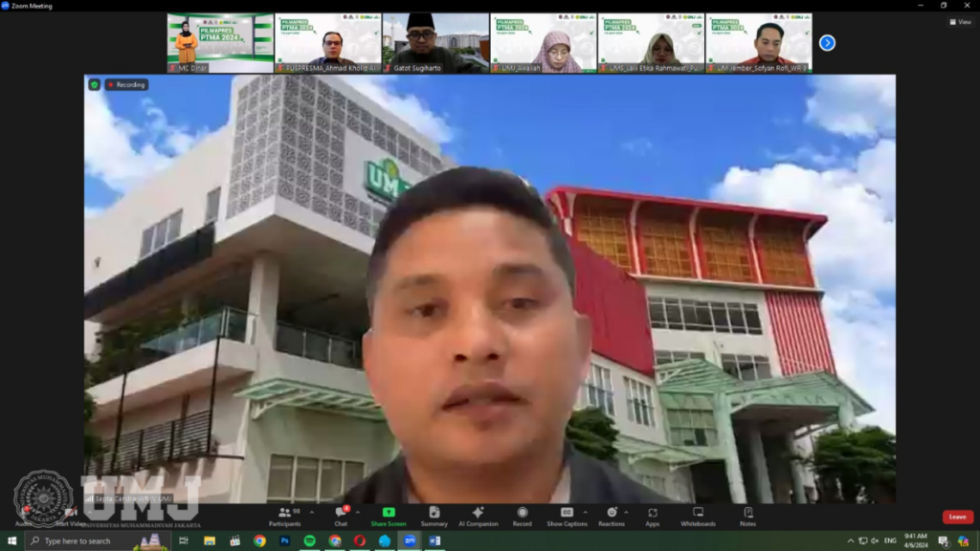Open clock showing 9:41 AM
This screenshot has height=551, width=980.
click(x=916, y=541)
